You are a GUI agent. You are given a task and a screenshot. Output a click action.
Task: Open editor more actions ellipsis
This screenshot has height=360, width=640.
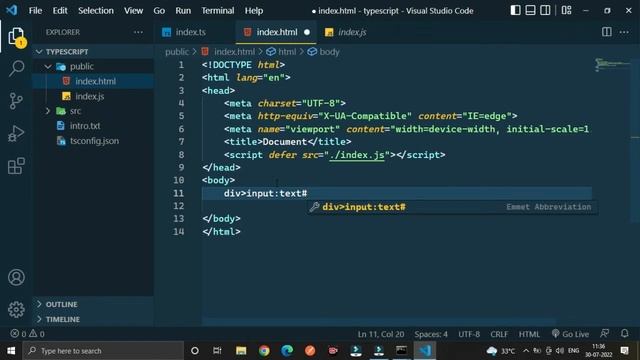[624, 32]
